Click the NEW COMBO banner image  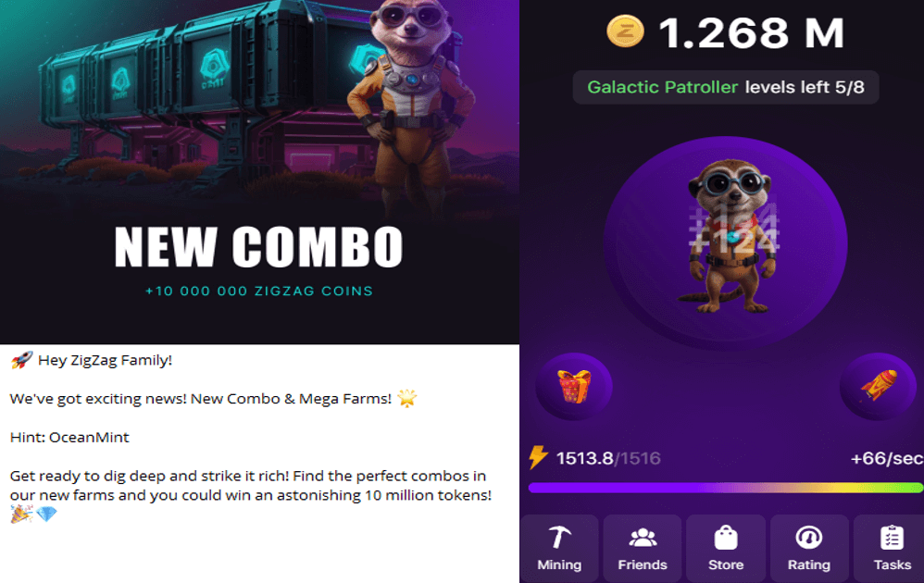pyautogui.click(x=259, y=172)
